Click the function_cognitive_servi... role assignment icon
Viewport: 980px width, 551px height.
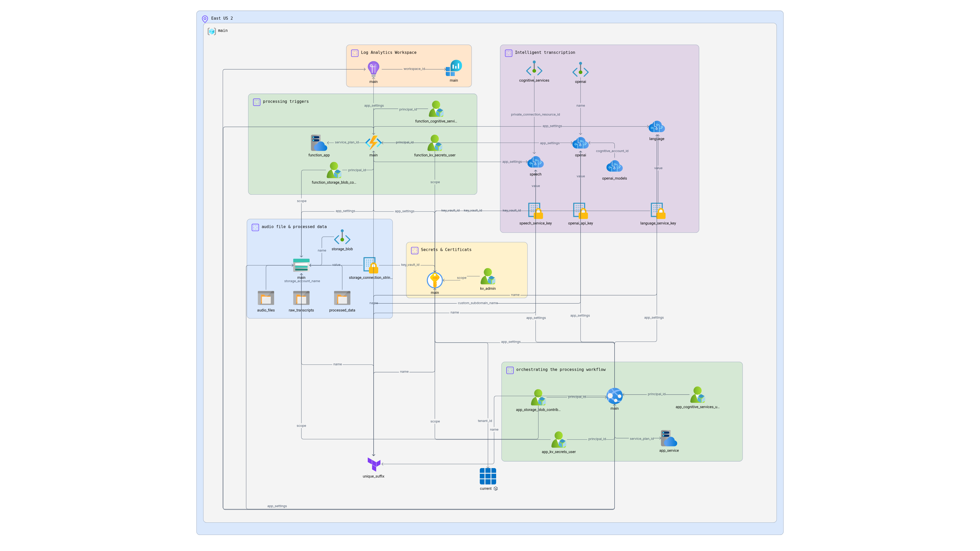[436, 109]
